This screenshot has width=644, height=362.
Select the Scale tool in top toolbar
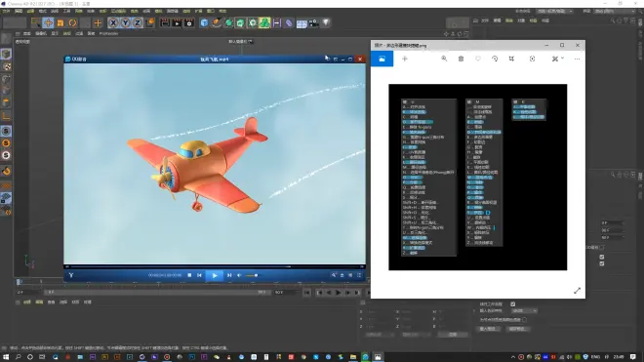coord(60,23)
